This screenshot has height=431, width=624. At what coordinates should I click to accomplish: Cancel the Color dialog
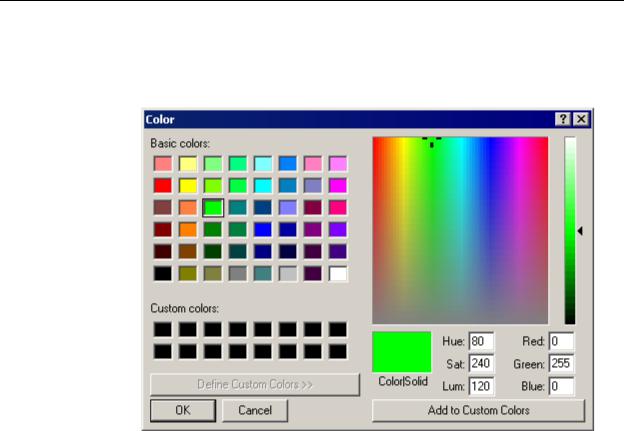click(x=255, y=410)
